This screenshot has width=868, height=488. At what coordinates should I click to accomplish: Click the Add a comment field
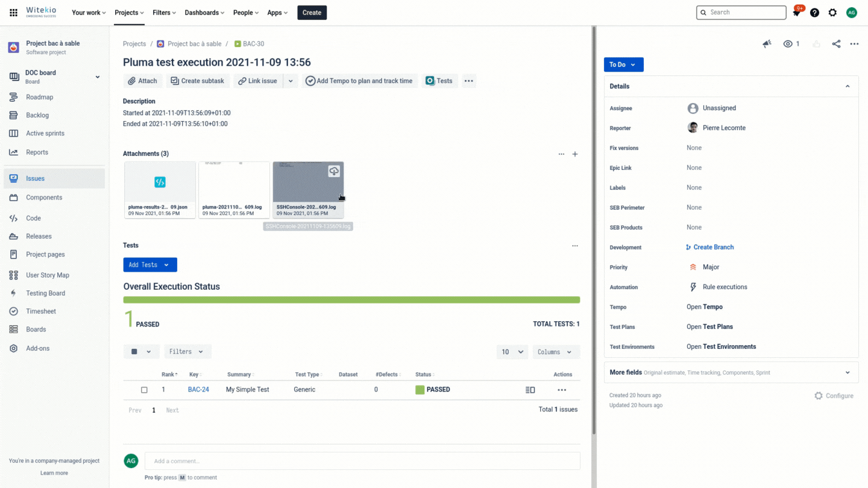point(362,461)
